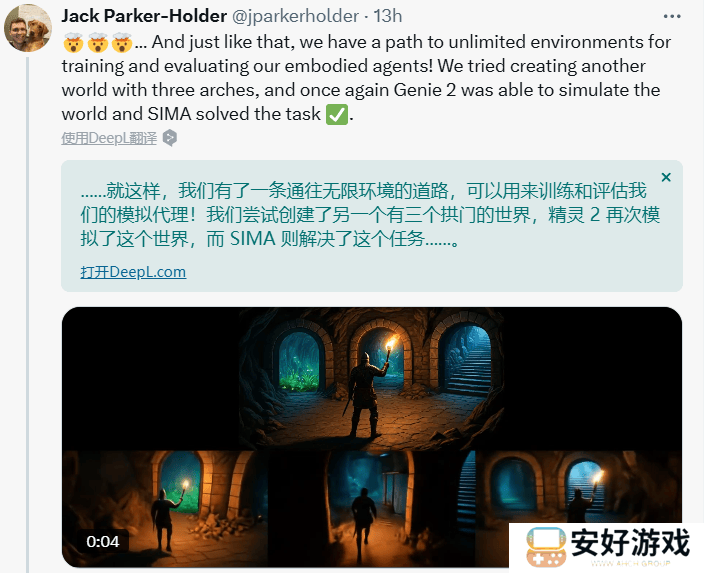Click the green check mark emoji
This screenshot has width=709, height=573.
pos(337,114)
